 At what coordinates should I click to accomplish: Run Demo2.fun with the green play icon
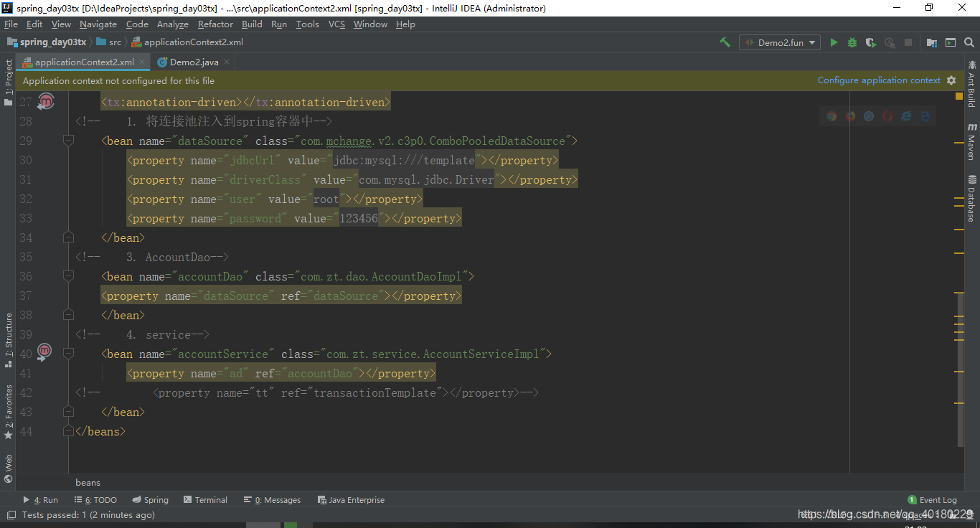[834, 42]
